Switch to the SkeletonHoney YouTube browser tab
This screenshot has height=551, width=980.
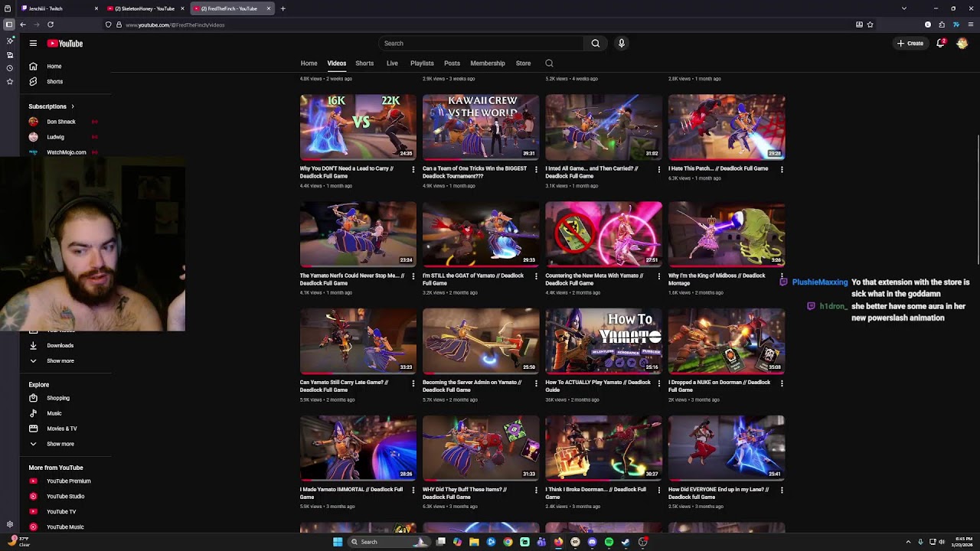(145, 8)
